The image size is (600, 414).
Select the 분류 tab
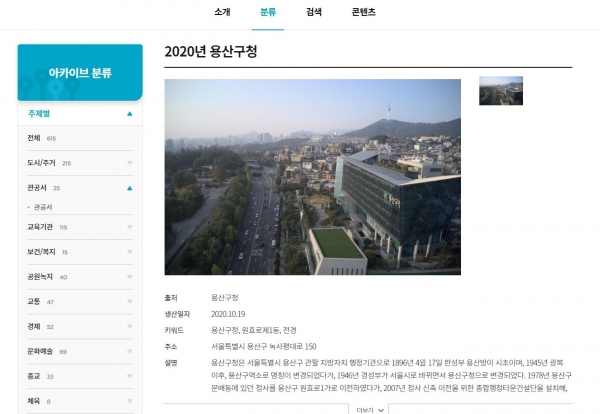click(268, 12)
